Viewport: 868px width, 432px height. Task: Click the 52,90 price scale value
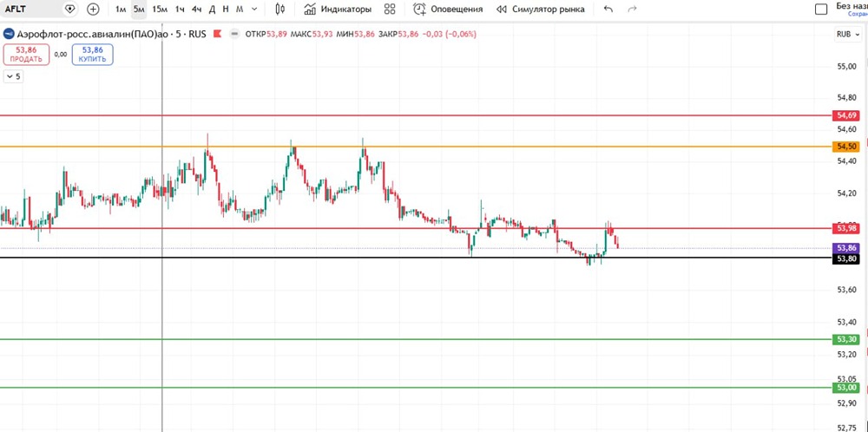pos(847,403)
